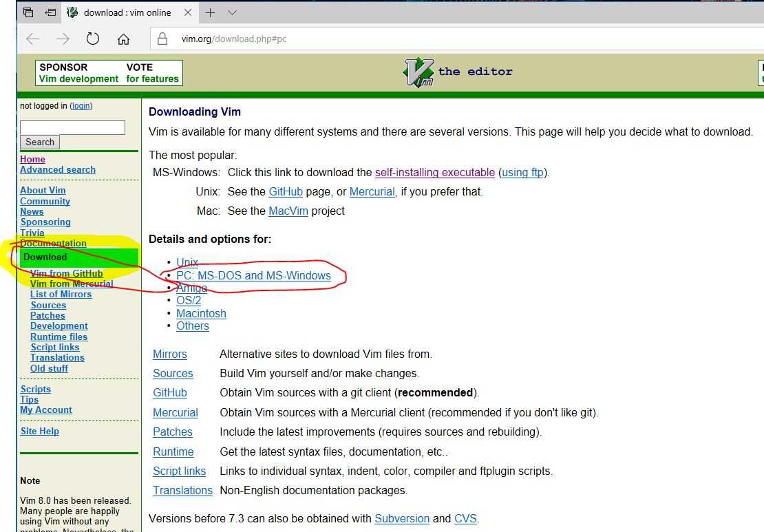Open List of Mirrors link
This screenshot has height=532, width=764.
[61, 295]
